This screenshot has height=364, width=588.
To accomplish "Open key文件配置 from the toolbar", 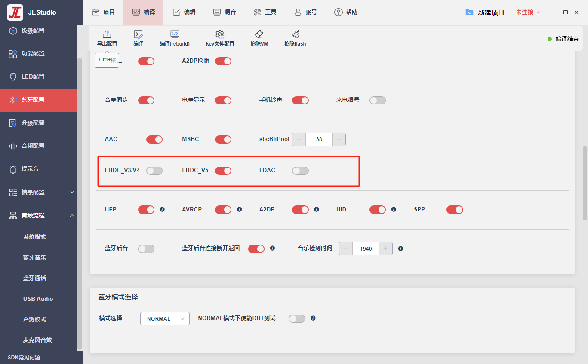I will [x=220, y=34].
